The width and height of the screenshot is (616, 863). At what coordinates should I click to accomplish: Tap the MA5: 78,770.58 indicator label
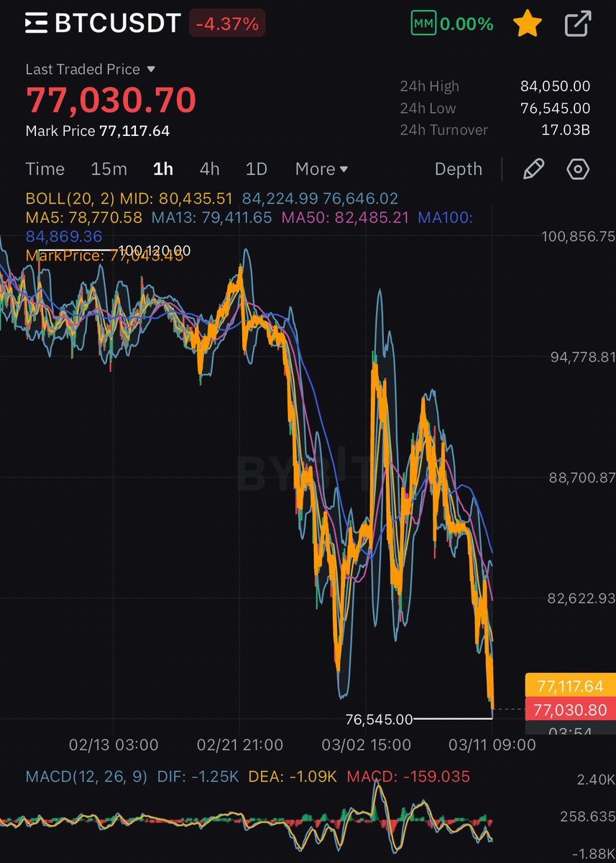point(84,217)
